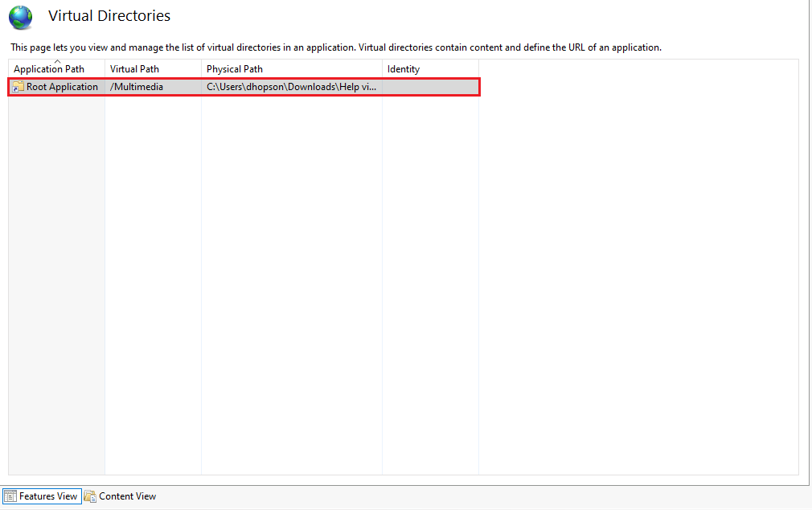This screenshot has width=812, height=510.
Task: Click the C:\Users\dhopson\Downloads physical path cell
Action: click(x=292, y=87)
